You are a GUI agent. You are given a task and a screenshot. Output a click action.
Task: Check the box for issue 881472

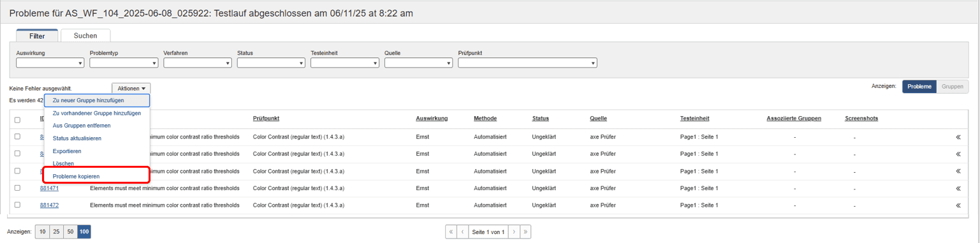pyautogui.click(x=17, y=205)
